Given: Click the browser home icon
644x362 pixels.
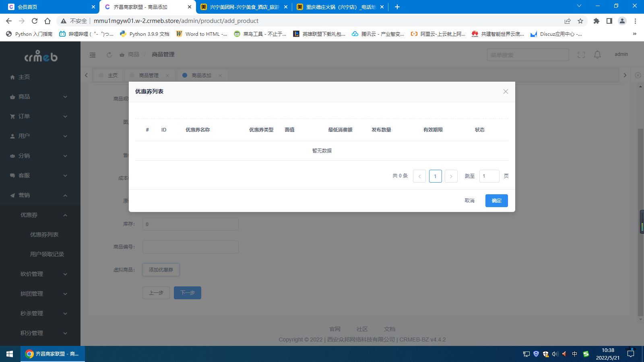Looking at the screenshot, I should 47,21.
